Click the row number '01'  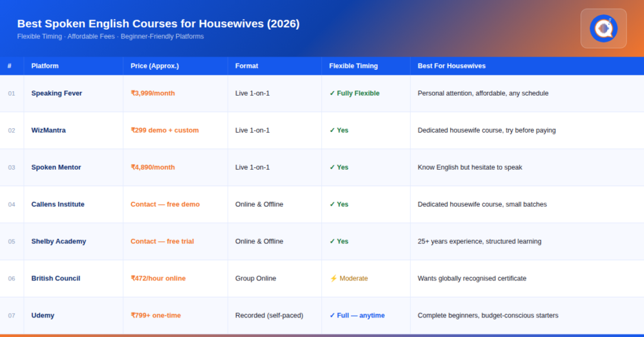(11, 93)
